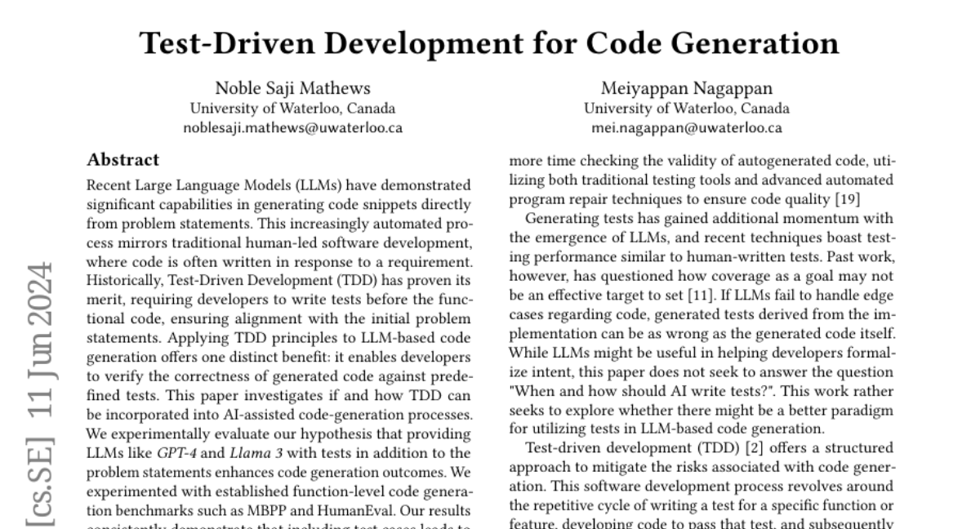Viewport: 980px width, 529px height.
Task: Select author name Noble Saji Mathews
Action: pyautogui.click(x=292, y=89)
